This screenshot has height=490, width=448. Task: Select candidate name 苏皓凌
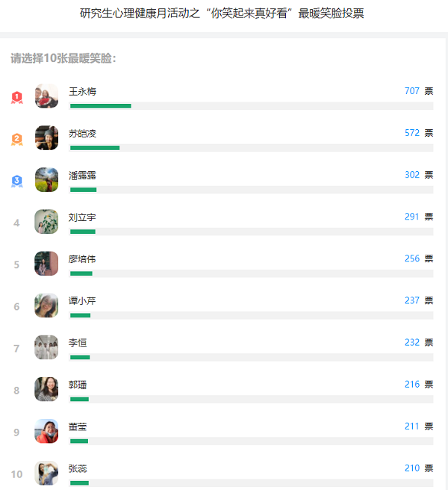click(x=82, y=134)
